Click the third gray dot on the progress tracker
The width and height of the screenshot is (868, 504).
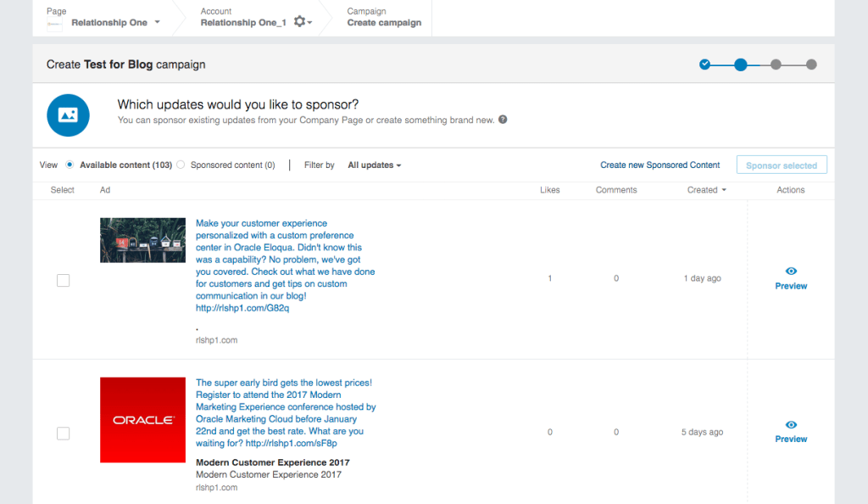pos(776,64)
